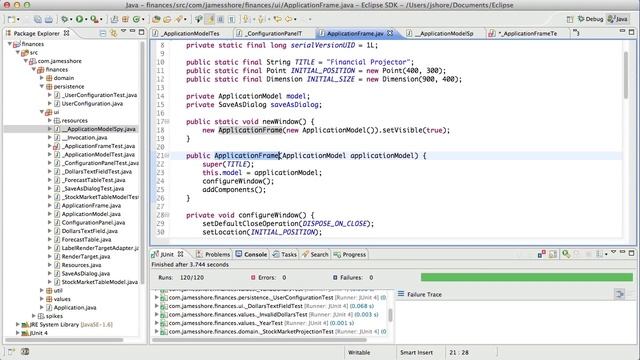The width and height of the screenshot is (640, 360).
Task: Switch to the Search tab
Action: 315,254
